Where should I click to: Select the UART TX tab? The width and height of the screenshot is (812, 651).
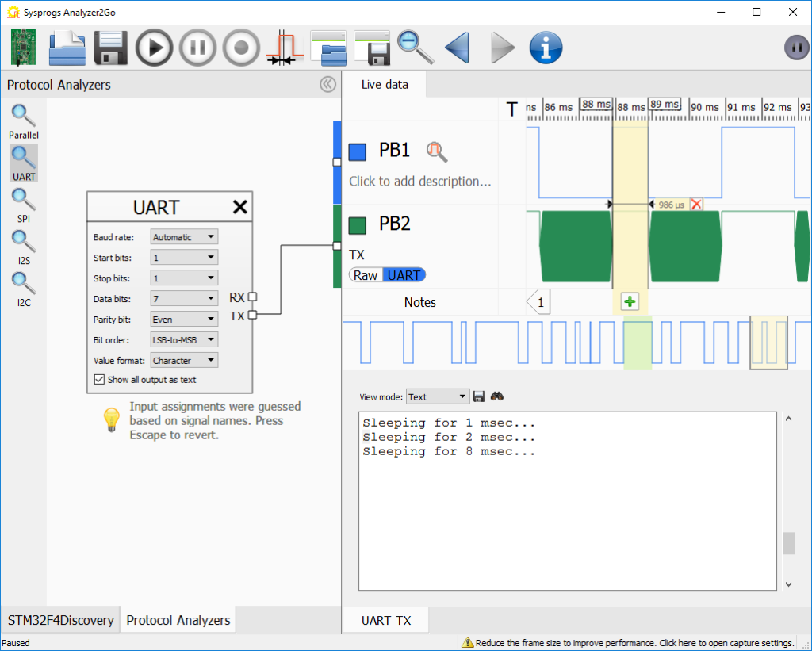point(386,620)
